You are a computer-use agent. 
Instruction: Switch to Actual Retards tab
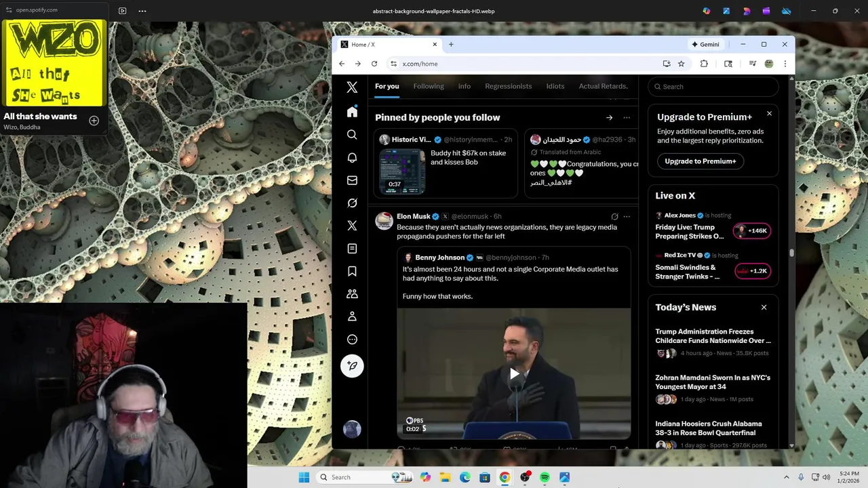pos(603,87)
